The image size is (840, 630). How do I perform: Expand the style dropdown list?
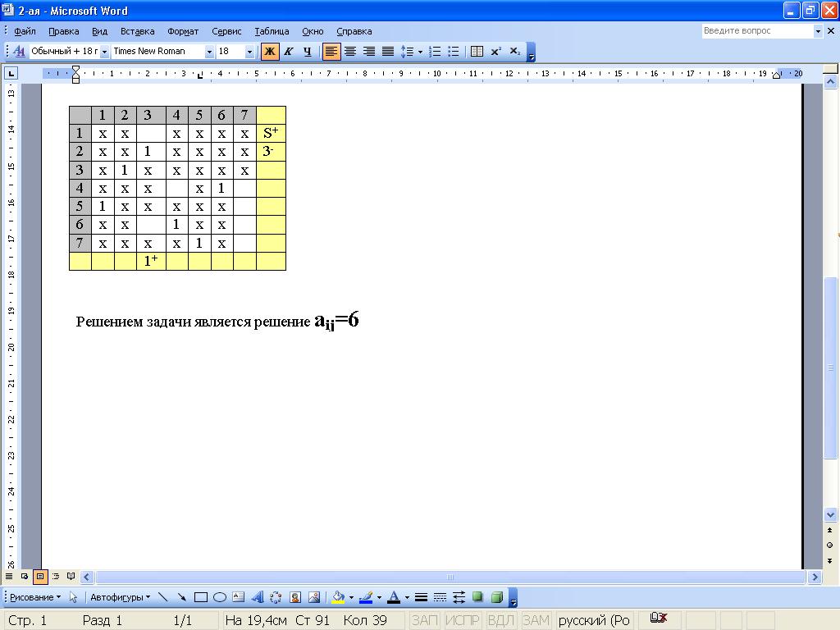[x=104, y=52]
